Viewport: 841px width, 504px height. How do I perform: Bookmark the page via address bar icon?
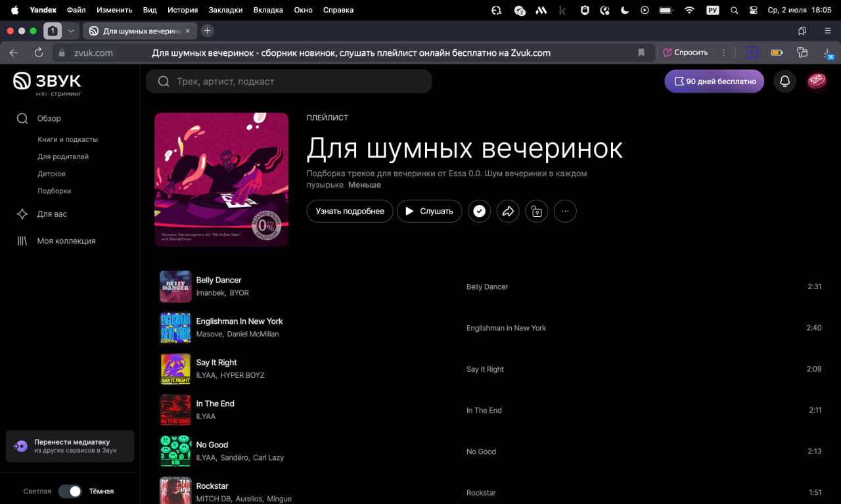pyautogui.click(x=641, y=53)
